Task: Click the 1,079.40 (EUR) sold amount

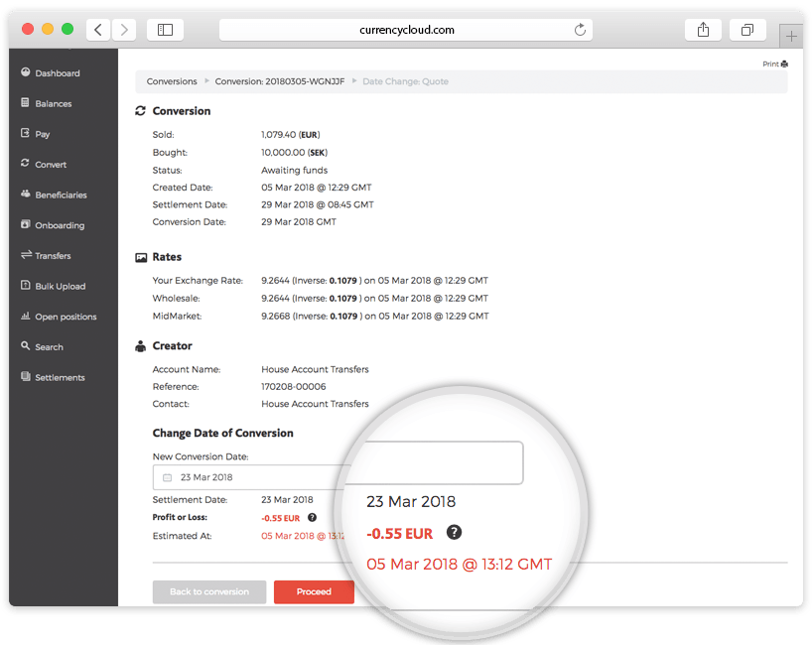Action: (291, 135)
